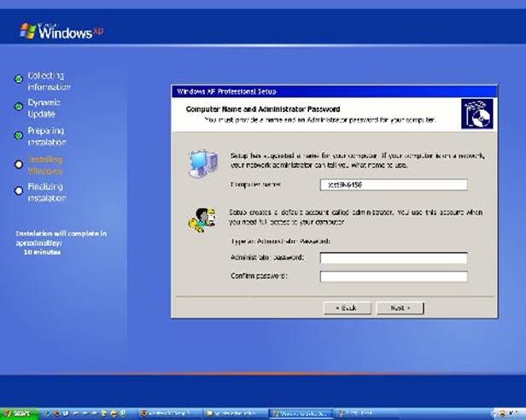Click the Next button in Setup

click(x=400, y=308)
